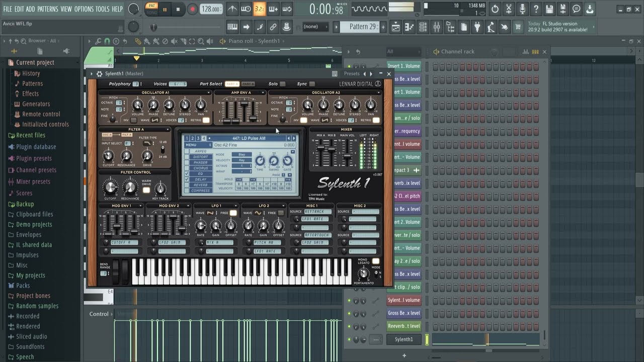
Task: Click the record button
Action: click(x=192, y=9)
